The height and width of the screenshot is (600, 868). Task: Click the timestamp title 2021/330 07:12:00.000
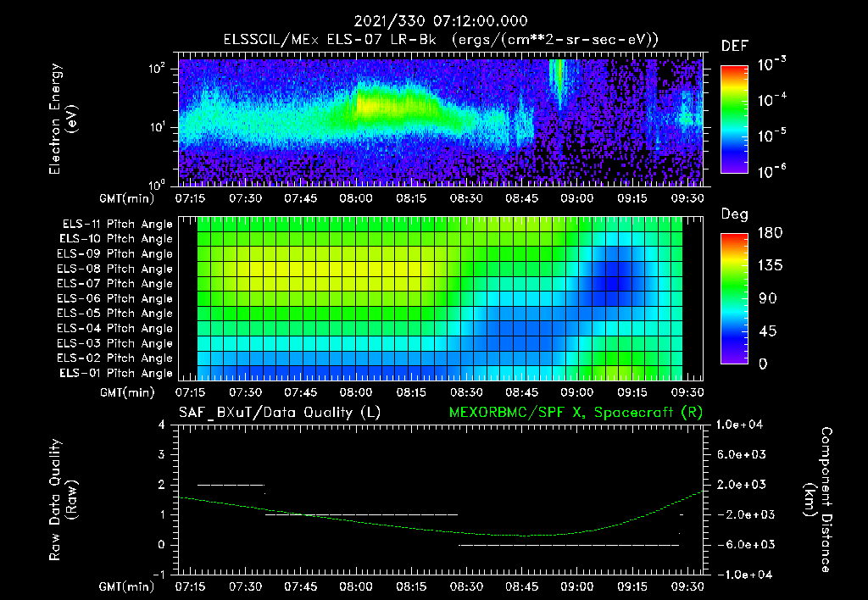click(441, 21)
